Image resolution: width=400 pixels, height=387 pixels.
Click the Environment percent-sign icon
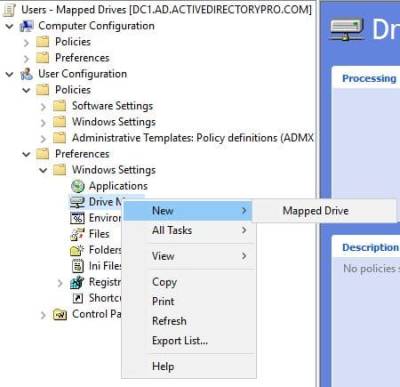click(77, 218)
